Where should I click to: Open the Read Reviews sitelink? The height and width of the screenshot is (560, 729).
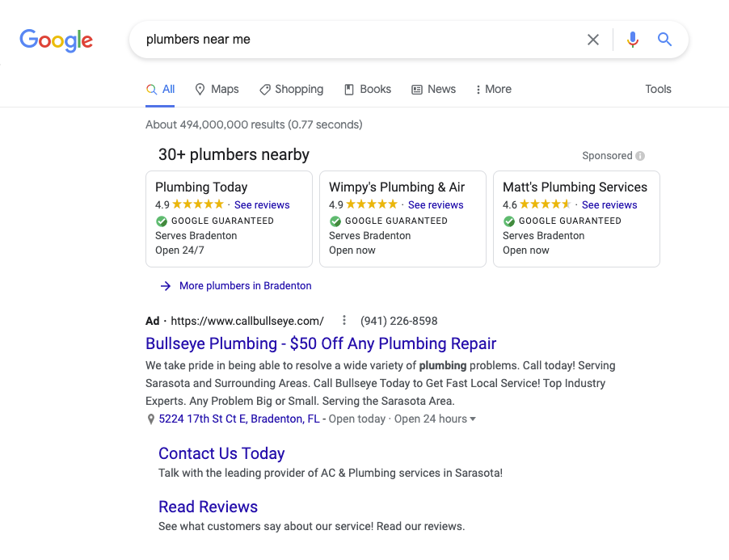(x=208, y=507)
